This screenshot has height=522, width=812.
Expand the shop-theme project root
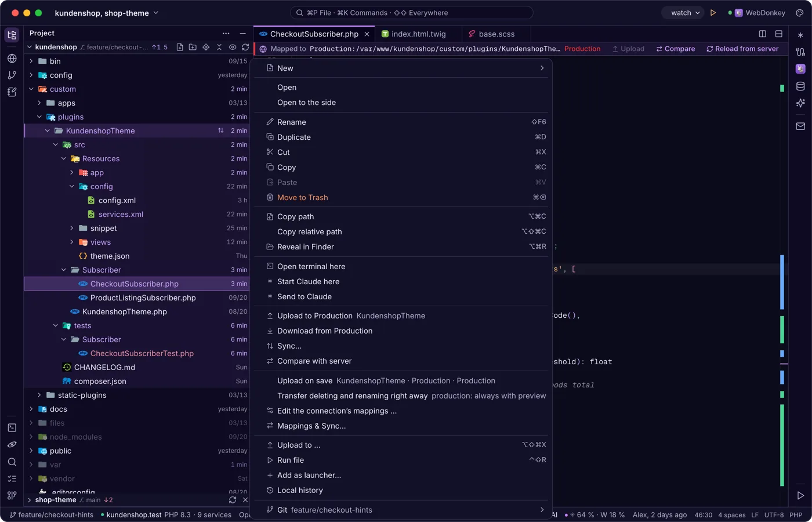click(x=30, y=500)
